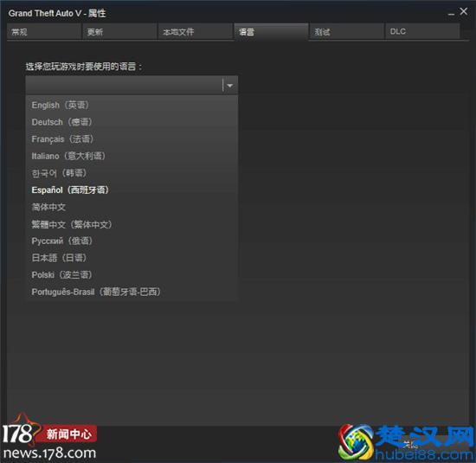Image resolution: width=476 pixels, height=463 pixels.
Task: Select highlighted Español (西班牙语) option
Action: (132, 190)
